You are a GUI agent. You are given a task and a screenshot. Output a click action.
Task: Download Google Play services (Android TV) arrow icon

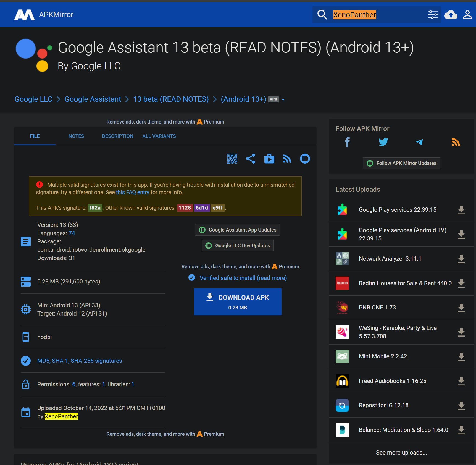pyautogui.click(x=461, y=234)
